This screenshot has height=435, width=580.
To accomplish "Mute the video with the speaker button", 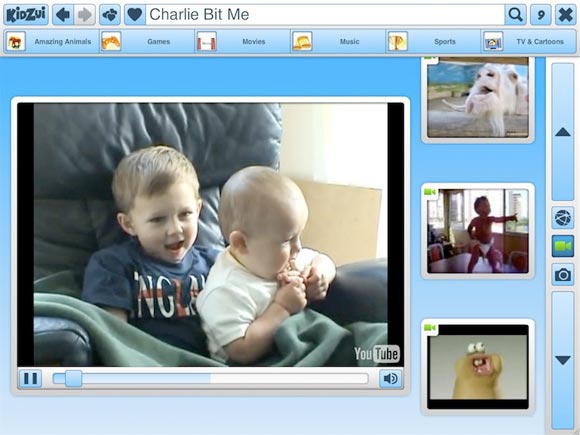I will [391, 378].
